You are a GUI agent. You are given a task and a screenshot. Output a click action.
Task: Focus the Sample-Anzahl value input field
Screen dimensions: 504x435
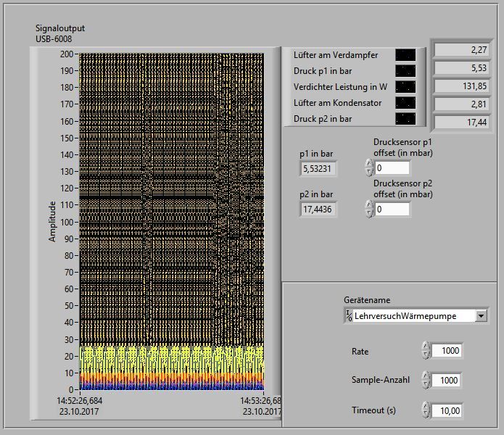tap(447, 381)
